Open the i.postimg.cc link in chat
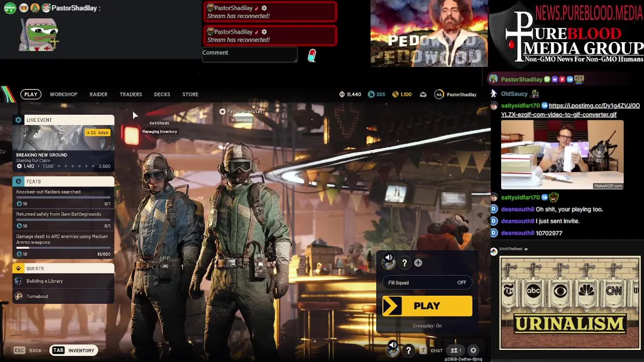The image size is (644, 362). (571, 110)
